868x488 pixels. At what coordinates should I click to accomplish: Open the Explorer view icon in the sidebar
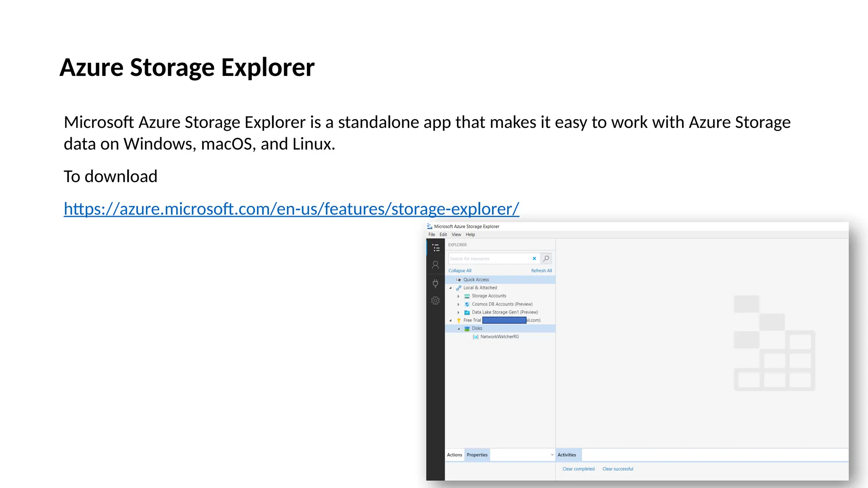[x=436, y=247]
